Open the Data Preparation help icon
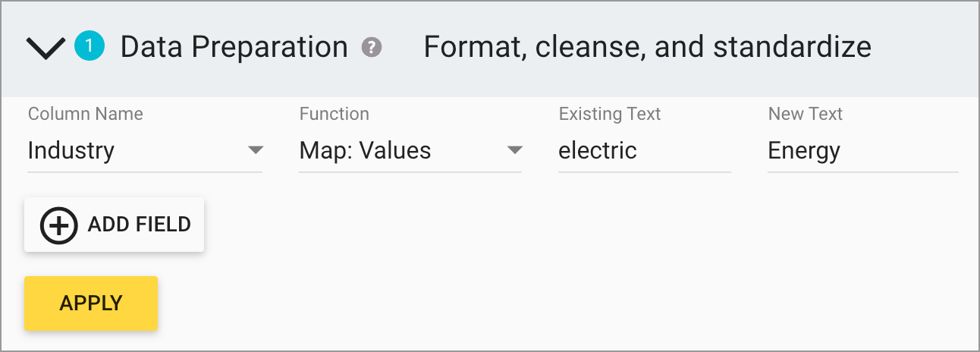980x352 pixels. coord(372,48)
